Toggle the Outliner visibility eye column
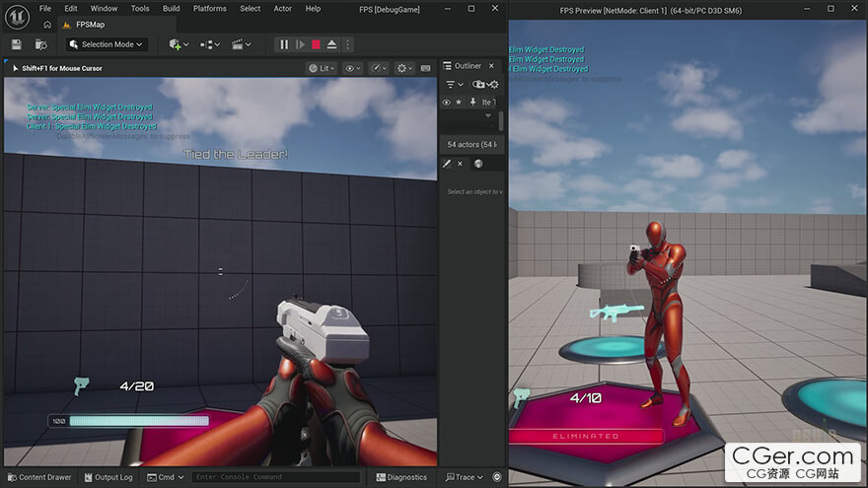 (446, 102)
